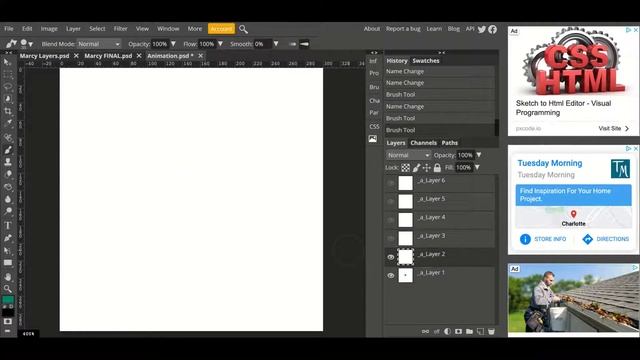Toggle lock image pixels brush icon
The height and width of the screenshot is (360, 640).
point(416,168)
